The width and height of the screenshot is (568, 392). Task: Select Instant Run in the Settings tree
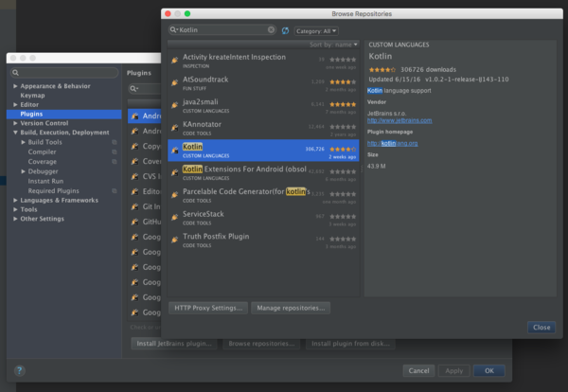[x=45, y=181]
